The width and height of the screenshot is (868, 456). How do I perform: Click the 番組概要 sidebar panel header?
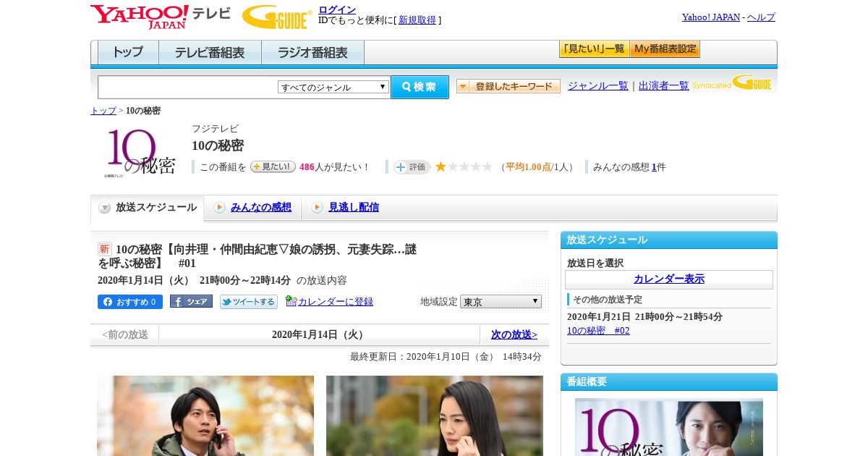(x=669, y=382)
